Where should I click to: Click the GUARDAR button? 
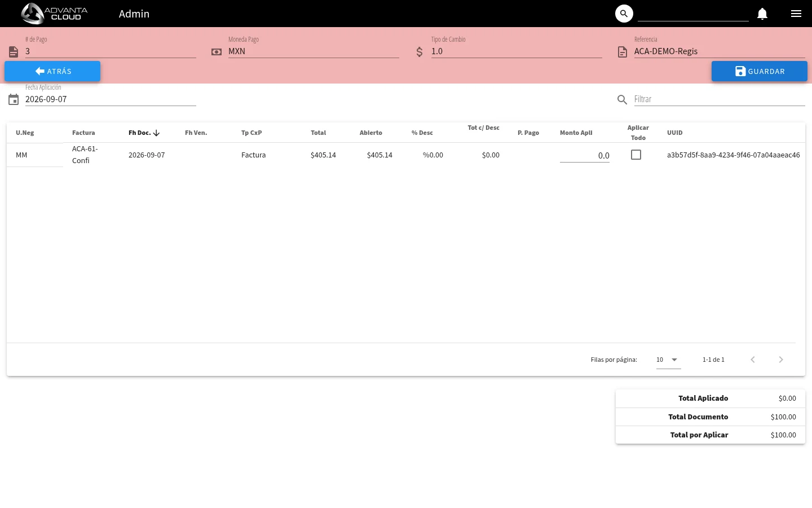pos(760,71)
